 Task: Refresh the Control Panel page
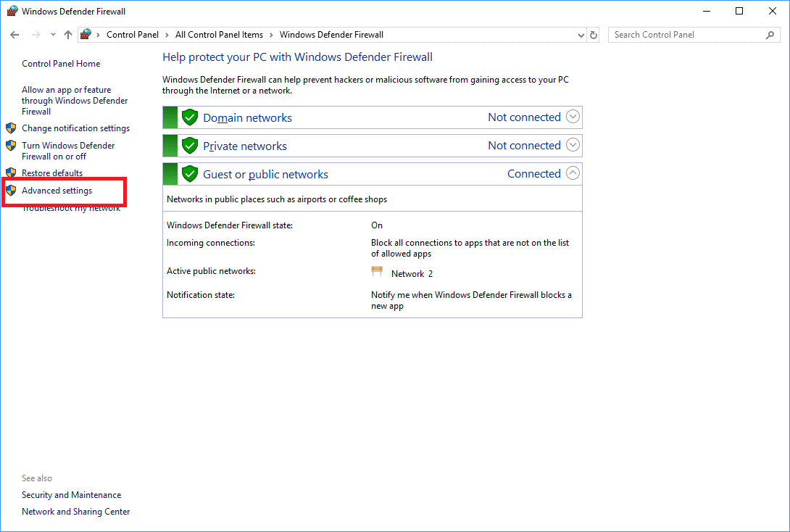pos(594,35)
